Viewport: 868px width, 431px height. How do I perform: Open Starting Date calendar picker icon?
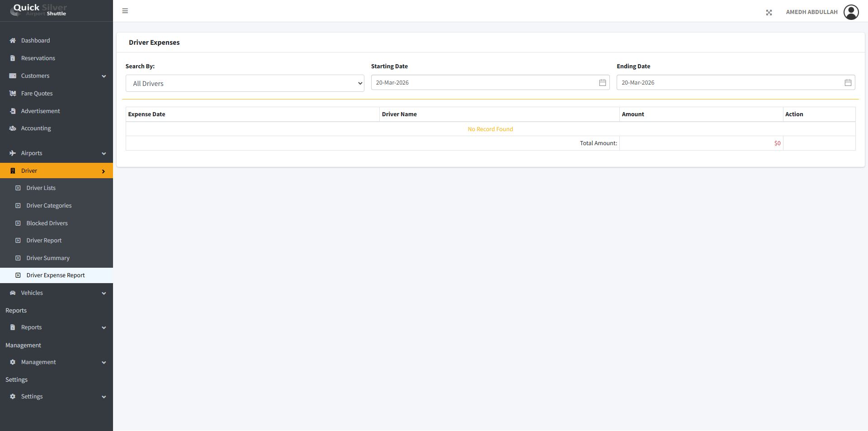[x=602, y=83]
